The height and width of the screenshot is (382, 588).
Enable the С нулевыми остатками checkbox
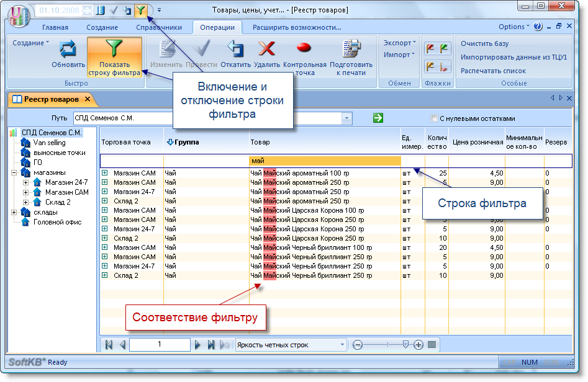tap(434, 118)
